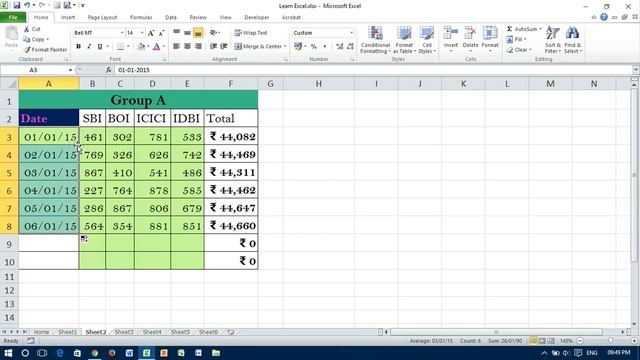Click the Clear button in Editing
640x360 pixels.
tap(519, 50)
